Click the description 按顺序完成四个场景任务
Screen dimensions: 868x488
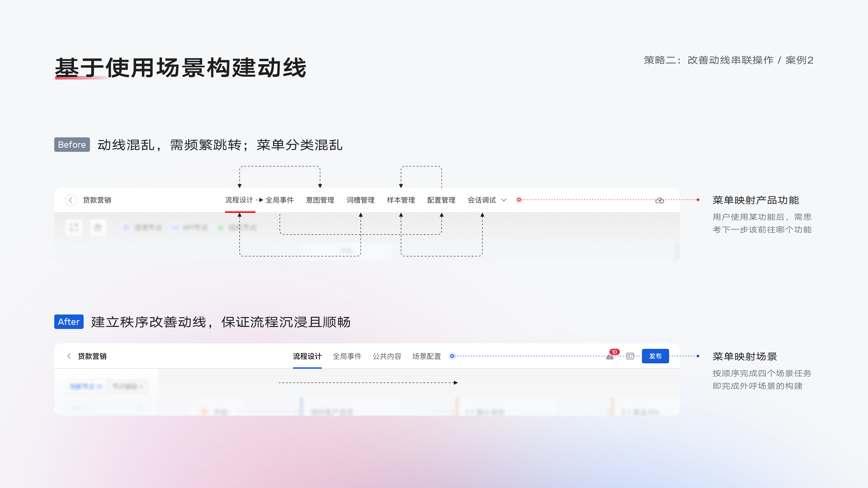[x=762, y=373]
